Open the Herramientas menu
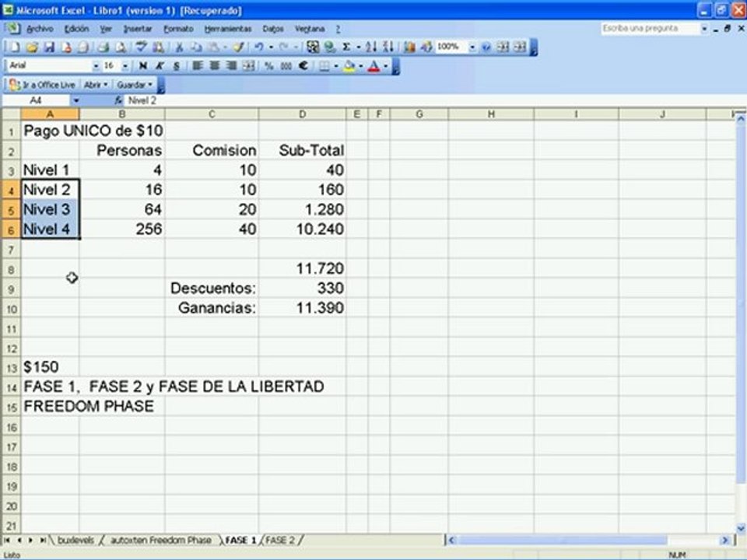 (x=228, y=29)
